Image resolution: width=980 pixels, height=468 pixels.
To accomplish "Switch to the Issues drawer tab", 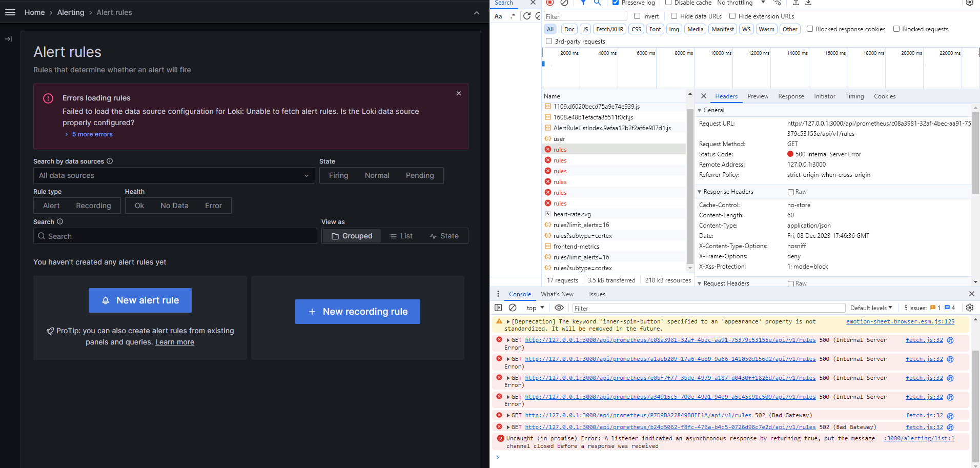I will (597, 294).
